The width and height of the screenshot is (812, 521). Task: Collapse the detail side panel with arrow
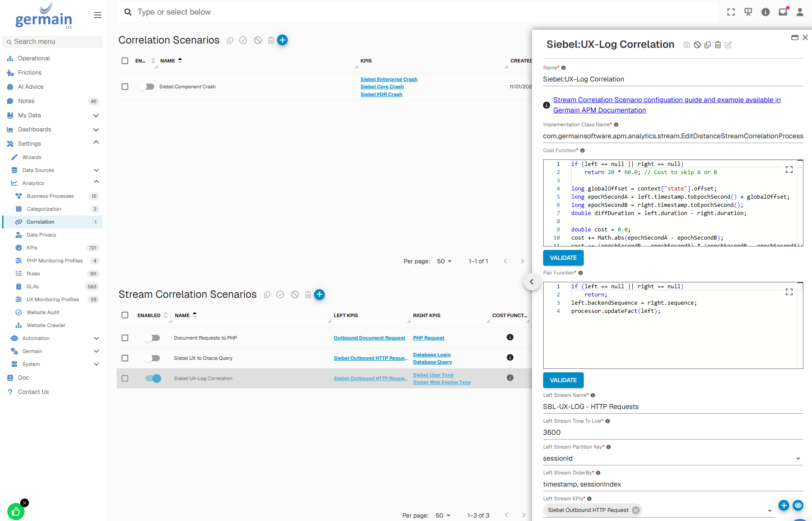[532, 282]
